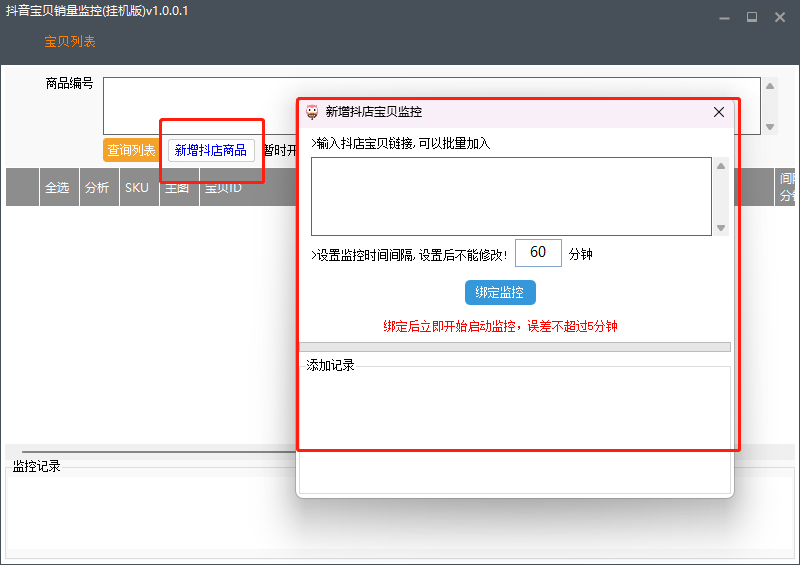
Task: Click the main table horizontal scrollbar
Action: [x=158, y=451]
